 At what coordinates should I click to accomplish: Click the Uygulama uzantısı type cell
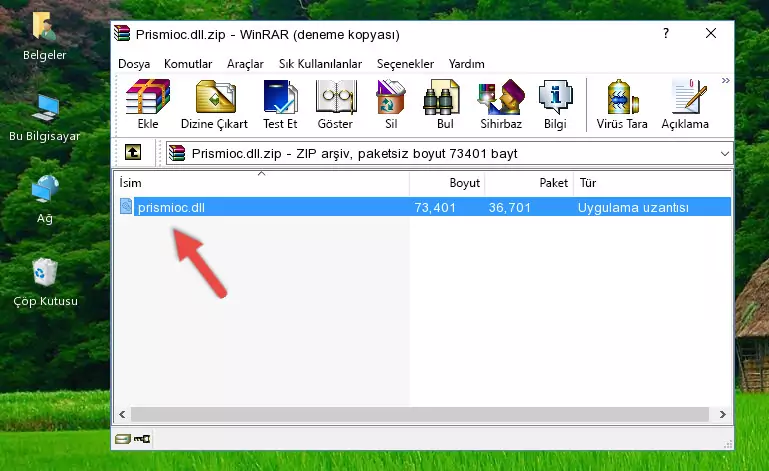633,208
